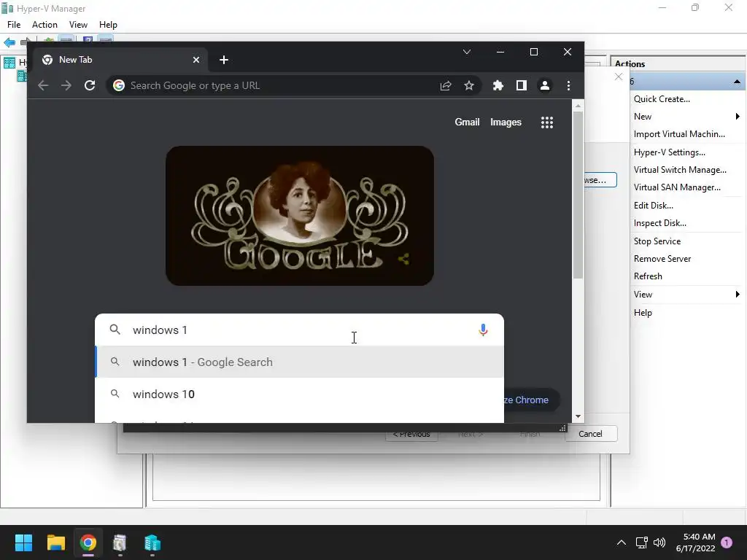Close the wizard dialog with X
The height and width of the screenshot is (560, 747).
click(619, 77)
